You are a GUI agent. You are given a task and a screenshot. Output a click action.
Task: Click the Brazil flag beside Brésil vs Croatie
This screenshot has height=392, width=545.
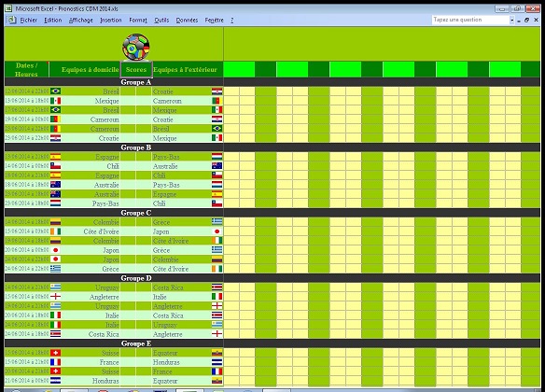coord(56,91)
